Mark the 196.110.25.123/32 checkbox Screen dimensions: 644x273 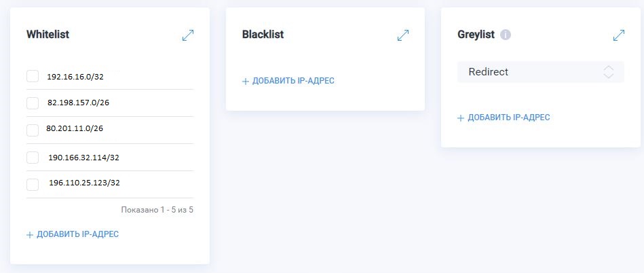click(x=33, y=184)
